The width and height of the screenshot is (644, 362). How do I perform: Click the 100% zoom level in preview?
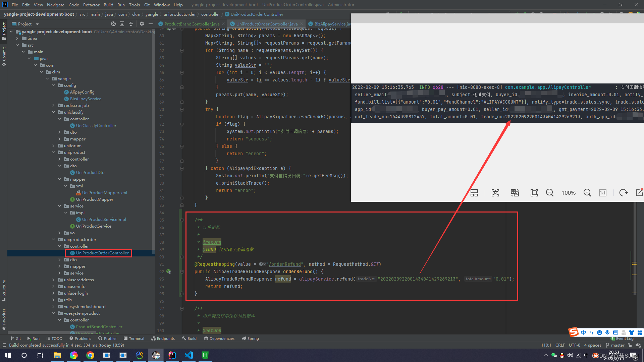click(569, 193)
